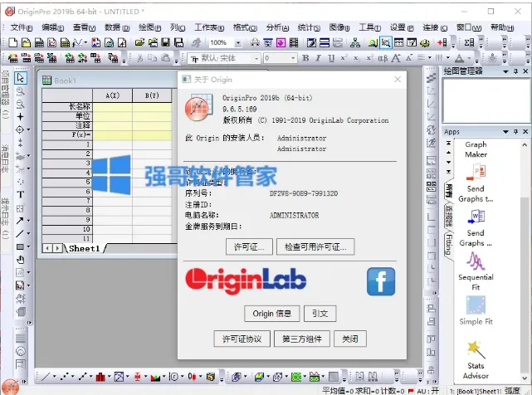Click the Origin Info button

271,314
